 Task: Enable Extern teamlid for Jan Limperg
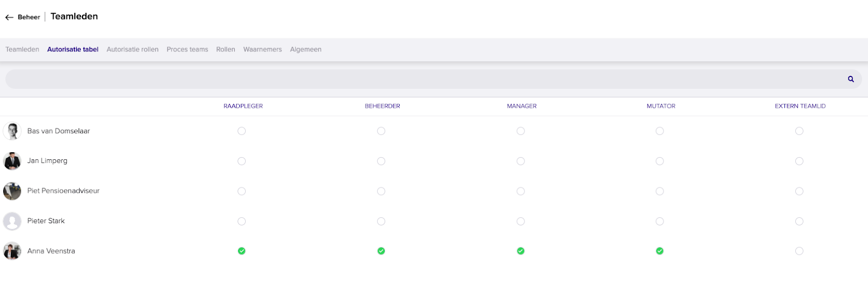point(799,161)
